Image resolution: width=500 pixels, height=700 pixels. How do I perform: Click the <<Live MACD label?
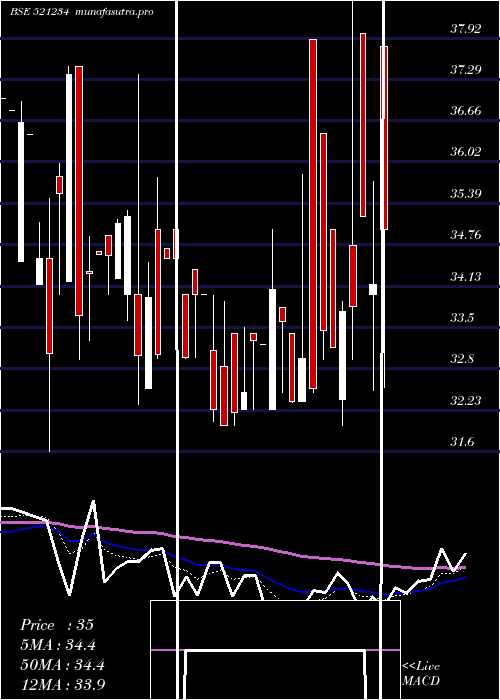click(421, 674)
